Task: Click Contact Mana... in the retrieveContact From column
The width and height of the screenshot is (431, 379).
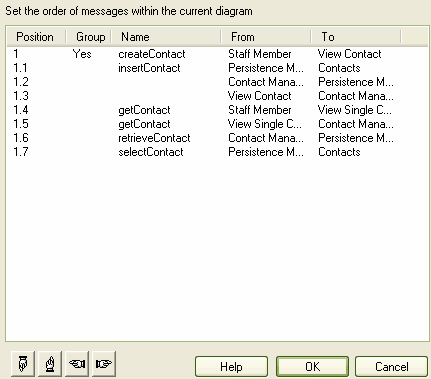Action: point(266,138)
